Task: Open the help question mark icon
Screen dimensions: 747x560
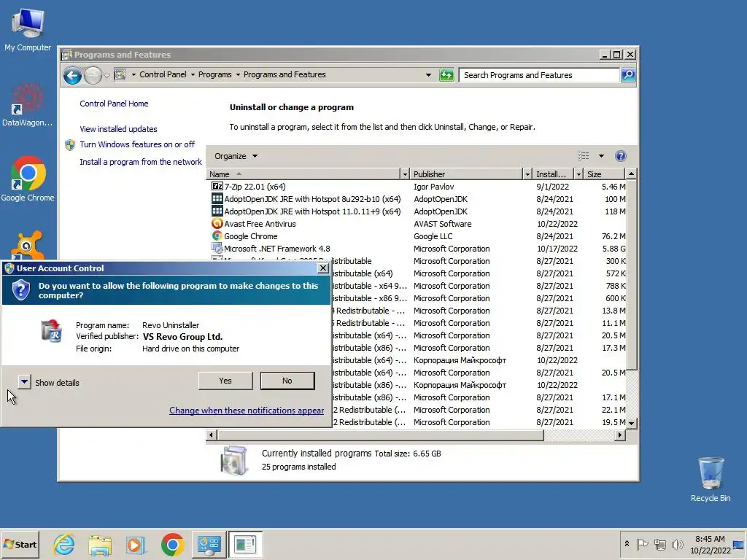Action: click(x=620, y=156)
